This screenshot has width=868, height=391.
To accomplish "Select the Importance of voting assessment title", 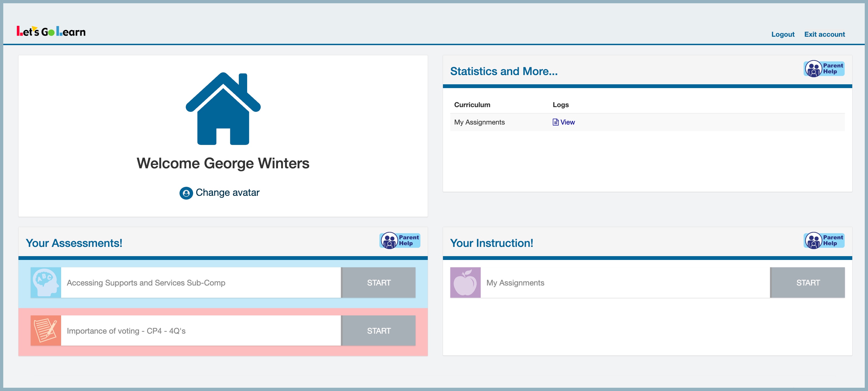I will click(126, 331).
